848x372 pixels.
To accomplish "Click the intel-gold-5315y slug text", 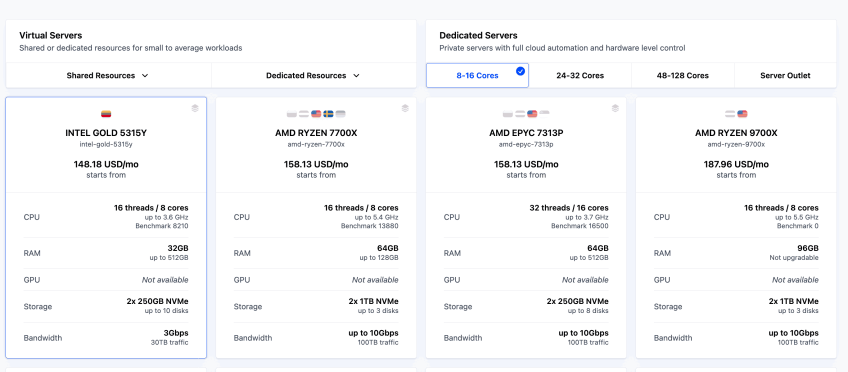I will click(x=106, y=144).
